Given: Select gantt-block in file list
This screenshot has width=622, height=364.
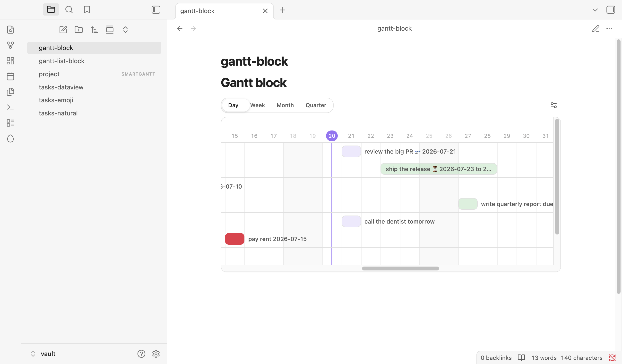Looking at the screenshot, I should tap(94, 48).
